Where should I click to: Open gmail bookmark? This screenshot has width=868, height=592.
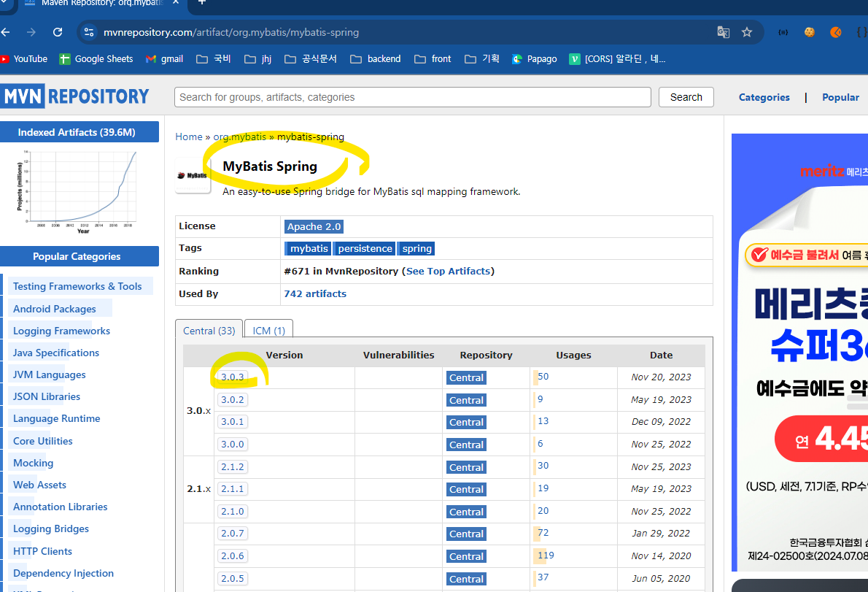pos(164,58)
